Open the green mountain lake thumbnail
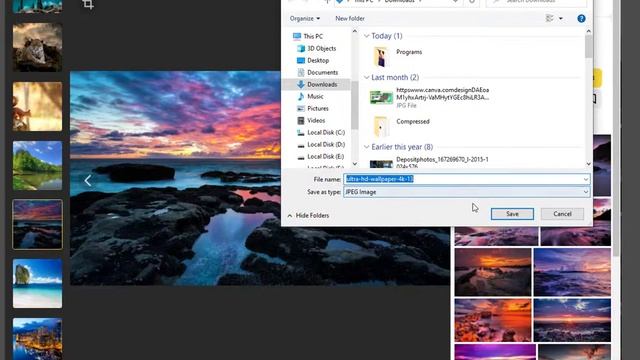The image size is (640, 360). [38, 165]
